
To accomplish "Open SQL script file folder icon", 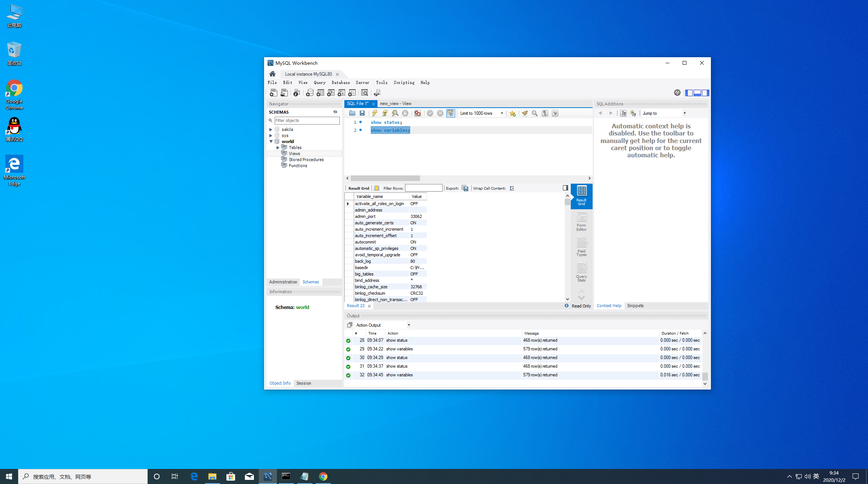I will coord(352,113).
